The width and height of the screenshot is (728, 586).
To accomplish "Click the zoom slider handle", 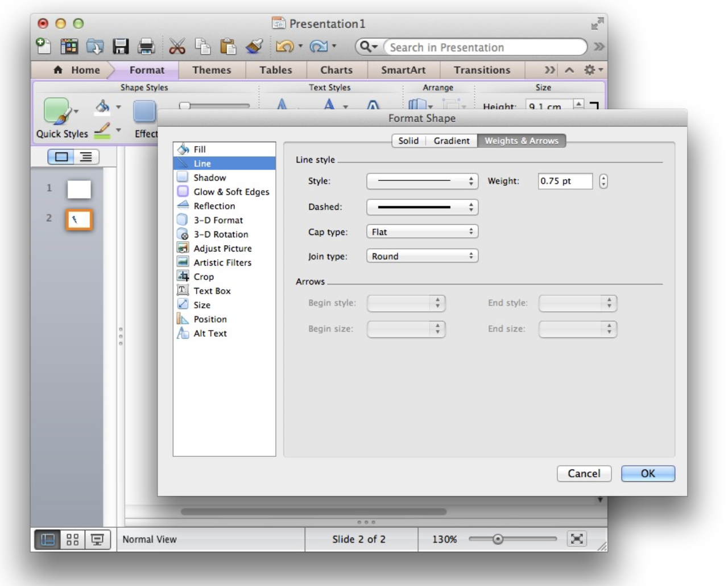I will point(498,539).
